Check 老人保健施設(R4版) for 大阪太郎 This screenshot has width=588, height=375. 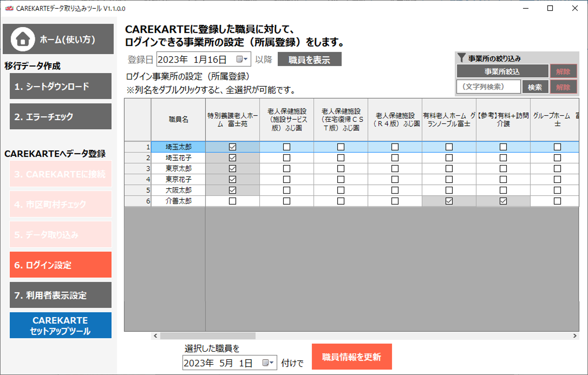coord(395,190)
